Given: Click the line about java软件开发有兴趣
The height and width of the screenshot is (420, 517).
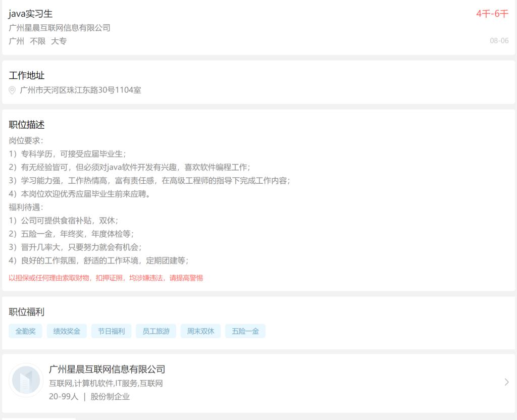Looking at the screenshot, I should pos(129,168).
